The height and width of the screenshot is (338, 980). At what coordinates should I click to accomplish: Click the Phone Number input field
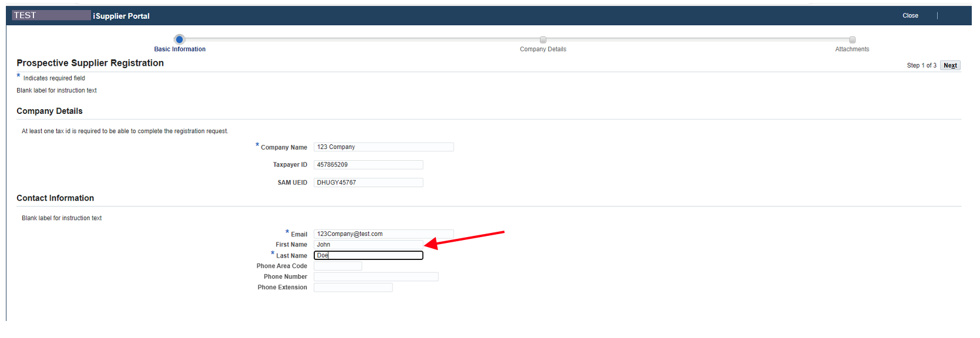coord(376,277)
